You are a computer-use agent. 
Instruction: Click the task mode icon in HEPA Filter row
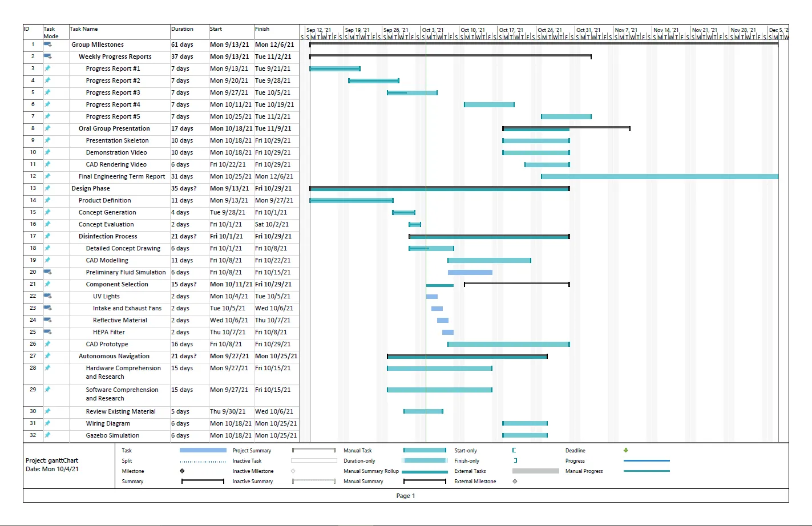48,332
